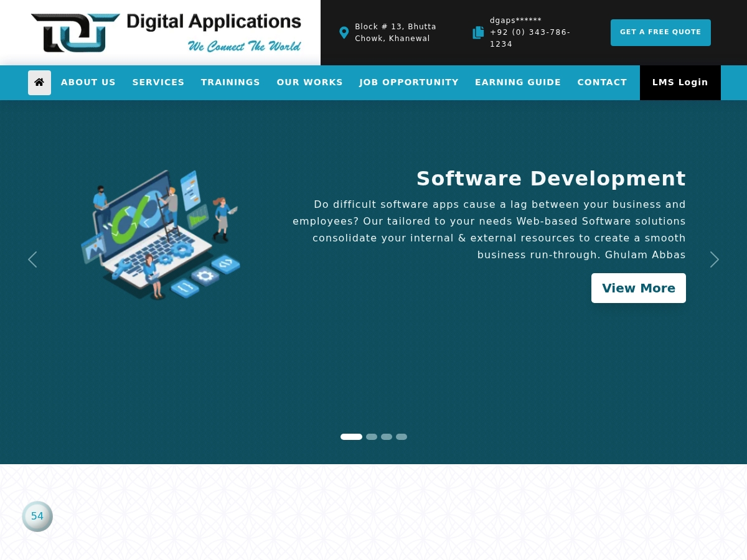Click the Home icon in navbar
747x560 pixels.
pyautogui.click(x=39, y=82)
